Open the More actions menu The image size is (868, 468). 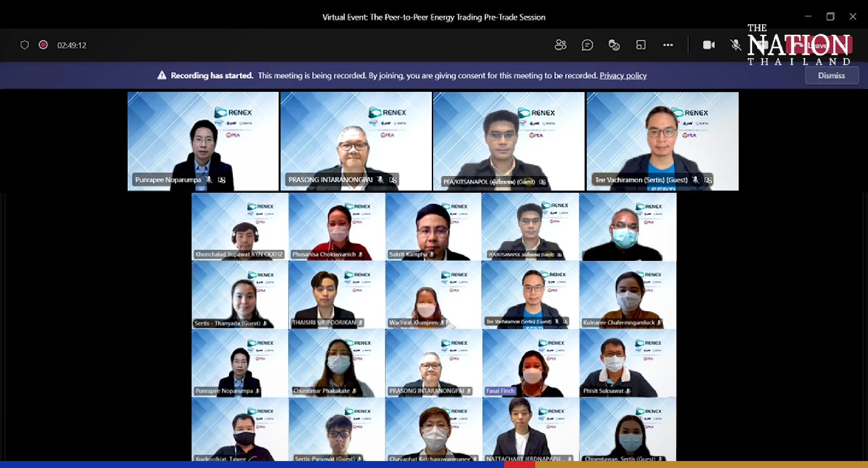[668, 45]
